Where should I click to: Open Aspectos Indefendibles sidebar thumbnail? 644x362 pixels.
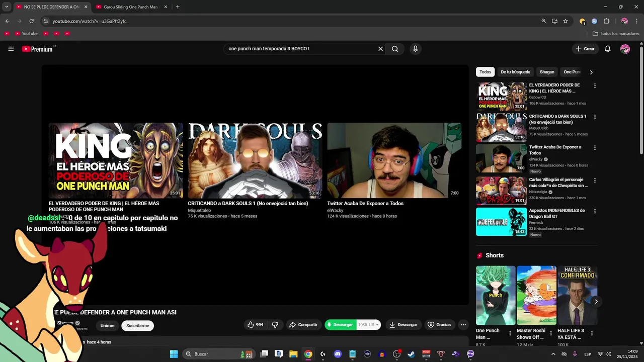501,222
